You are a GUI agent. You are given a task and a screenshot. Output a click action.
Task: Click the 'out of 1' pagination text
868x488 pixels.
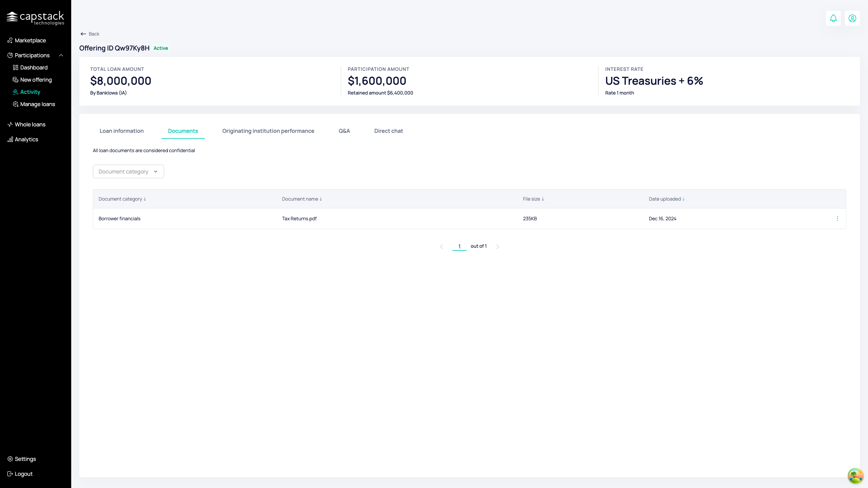coord(478,246)
